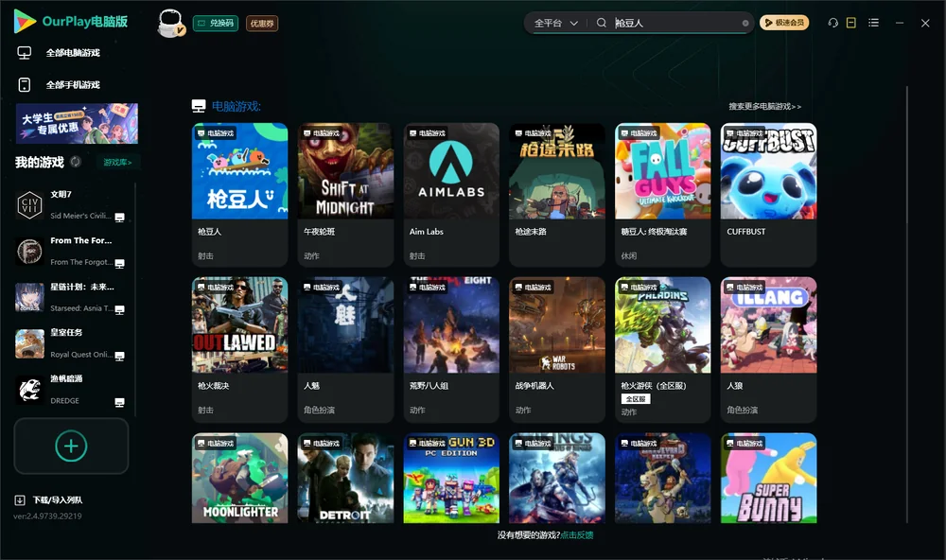
Task: Open the customer service headset icon
Action: pos(833,23)
